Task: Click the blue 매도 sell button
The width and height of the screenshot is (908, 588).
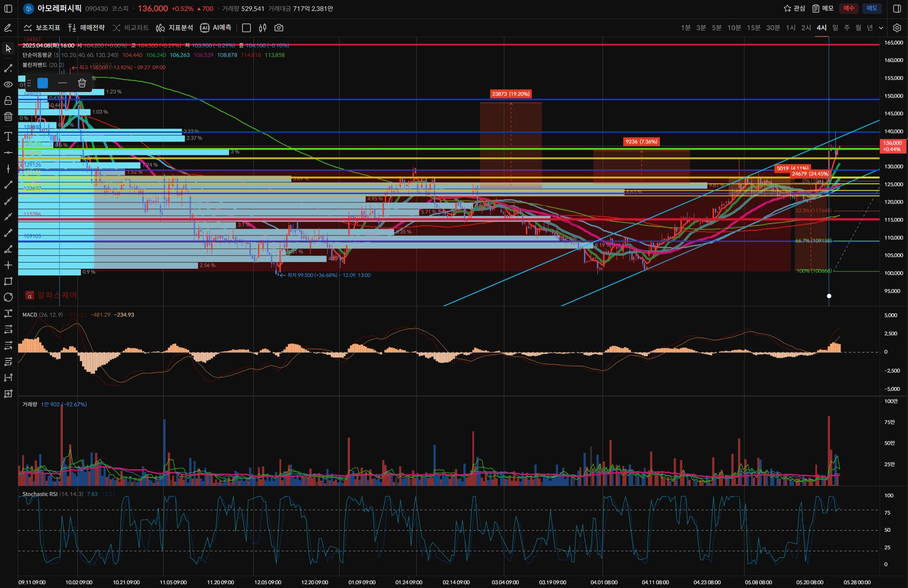Action: tap(872, 8)
